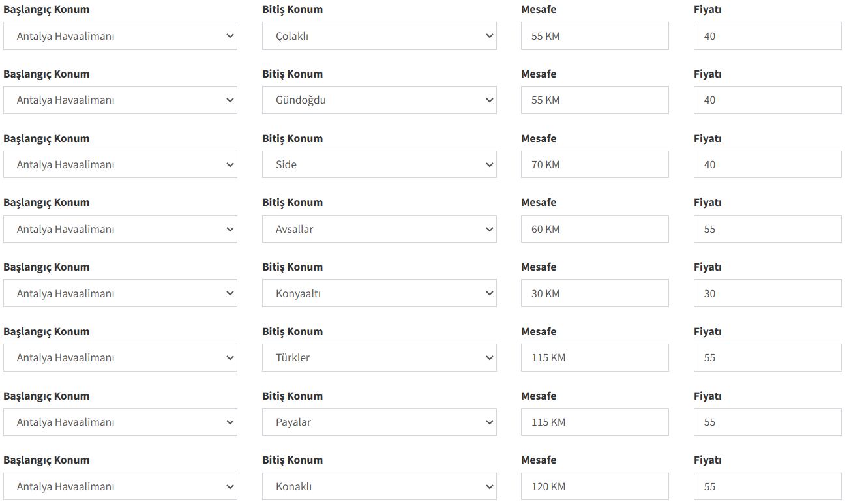Screen dimensions: 849x504
Task: Expand the Payalar destination dropdown
Action: click(x=379, y=422)
